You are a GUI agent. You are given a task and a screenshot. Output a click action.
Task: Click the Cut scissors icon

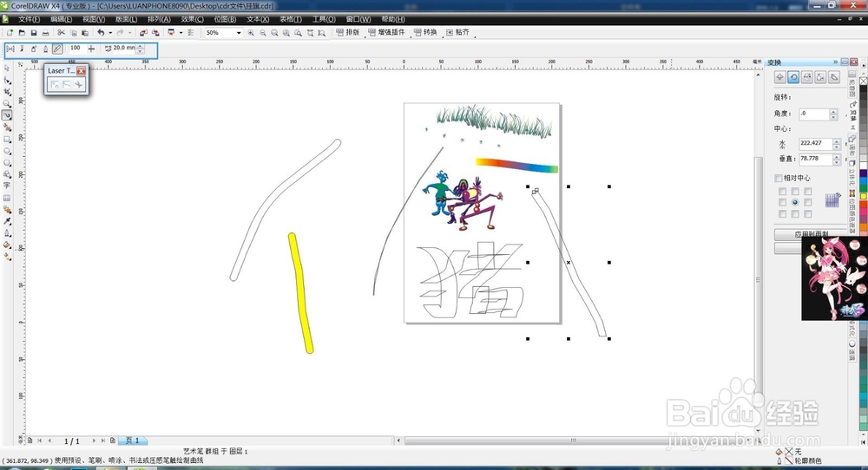tap(61, 33)
